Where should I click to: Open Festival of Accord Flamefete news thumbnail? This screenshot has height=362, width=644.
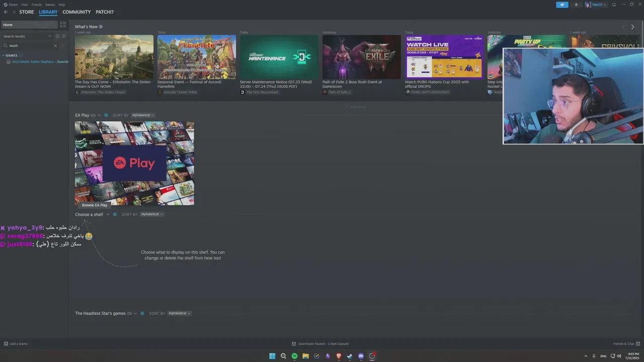pyautogui.click(x=197, y=57)
